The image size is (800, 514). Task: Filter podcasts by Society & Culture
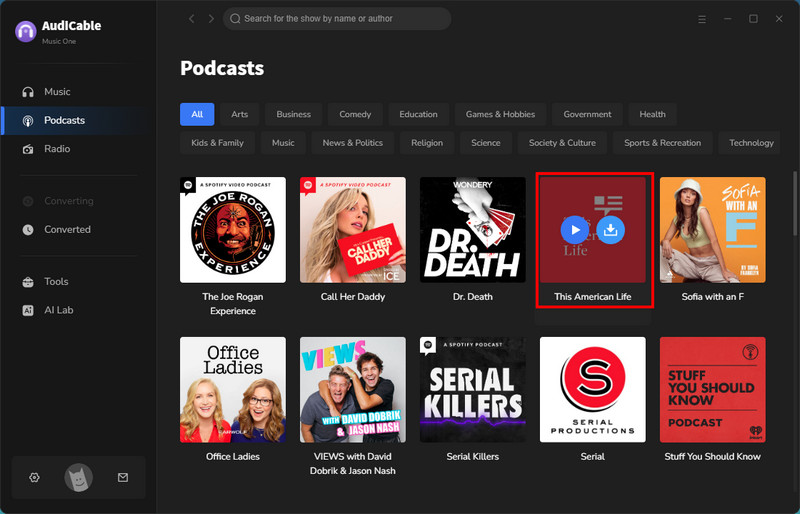[562, 143]
